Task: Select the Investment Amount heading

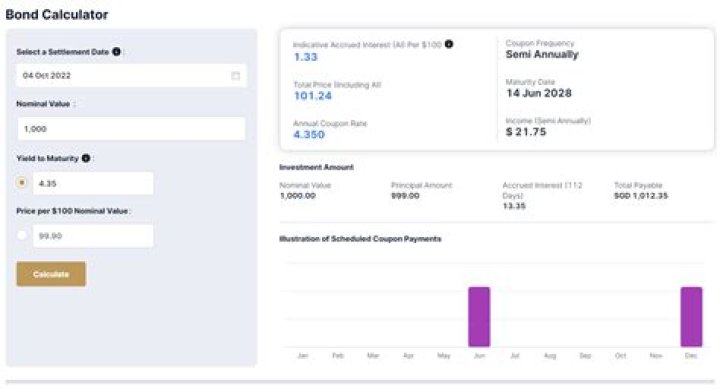Action: pos(316,167)
